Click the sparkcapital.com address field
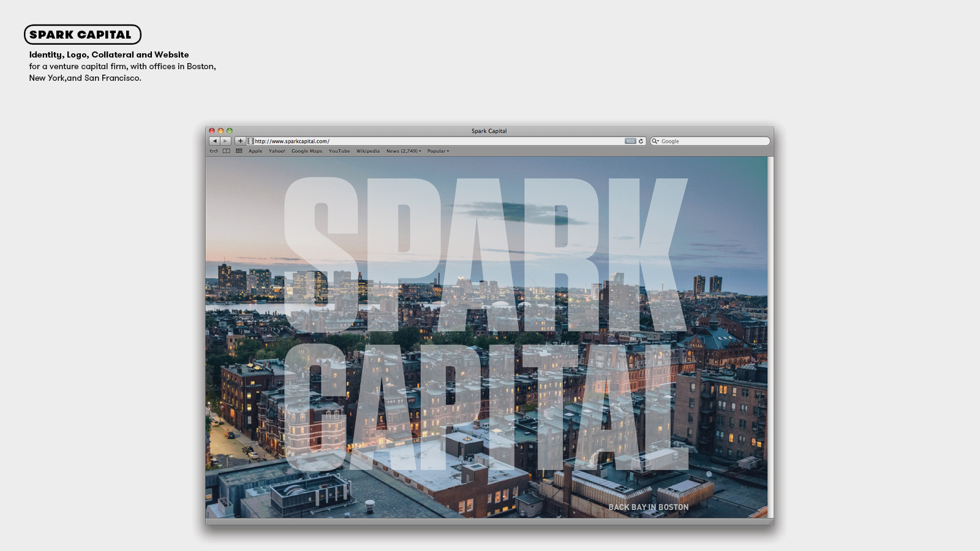The height and width of the screenshot is (551, 980). pos(429,141)
